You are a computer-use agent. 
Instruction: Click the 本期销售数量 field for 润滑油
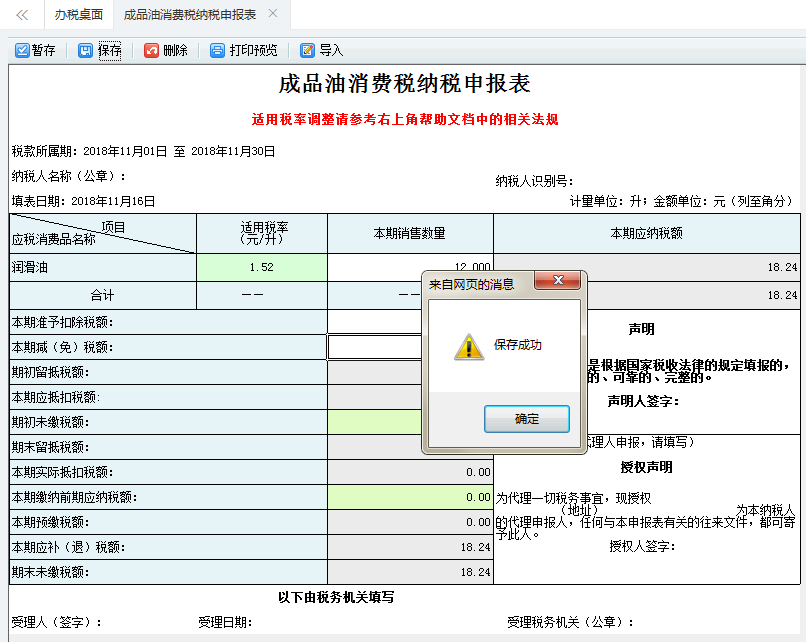(x=375, y=268)
